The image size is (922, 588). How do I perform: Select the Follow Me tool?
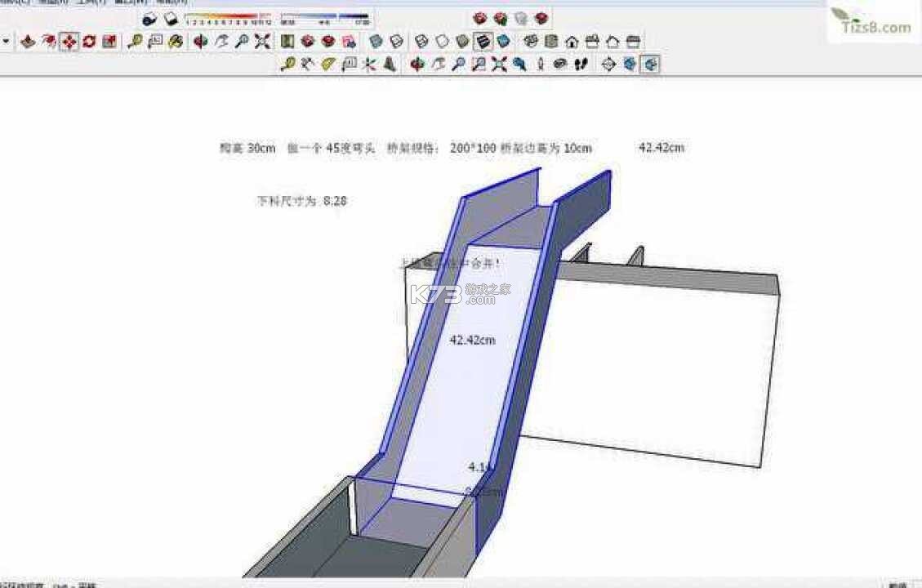point(49,42)
